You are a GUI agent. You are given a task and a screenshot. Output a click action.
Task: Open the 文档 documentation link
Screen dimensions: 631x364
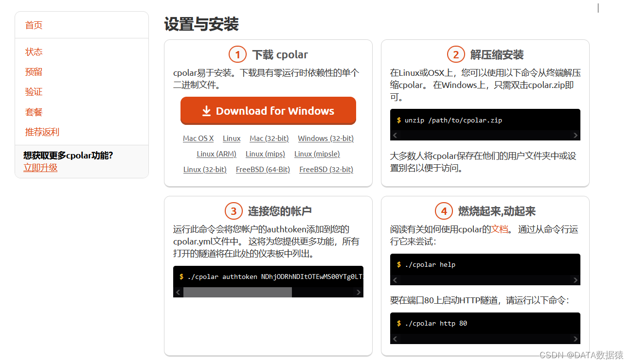(500, 229)
